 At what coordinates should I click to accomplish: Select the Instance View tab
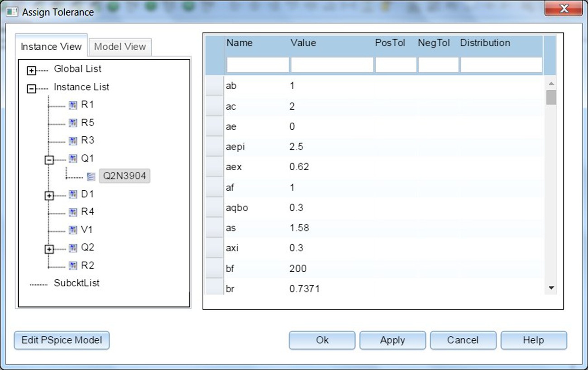coord(51,47)
